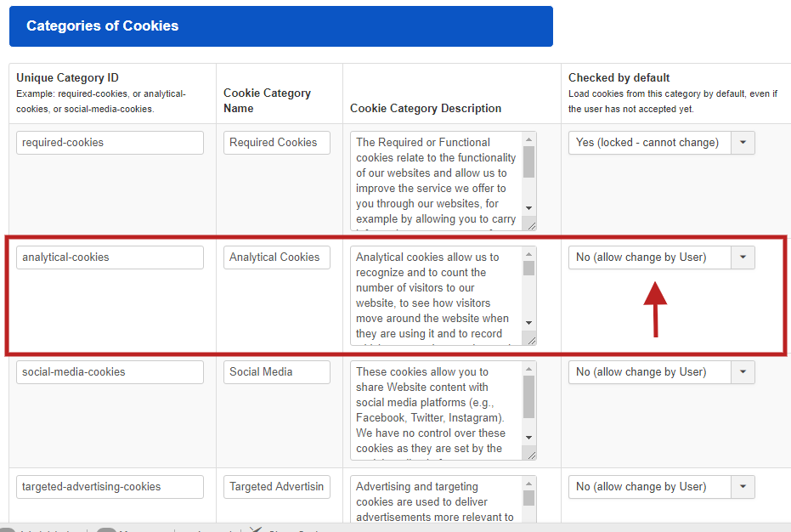This screenshot has height=532, width=791.
Task: Select the social-media-cookies category ID field
Action: pos(110,372)
